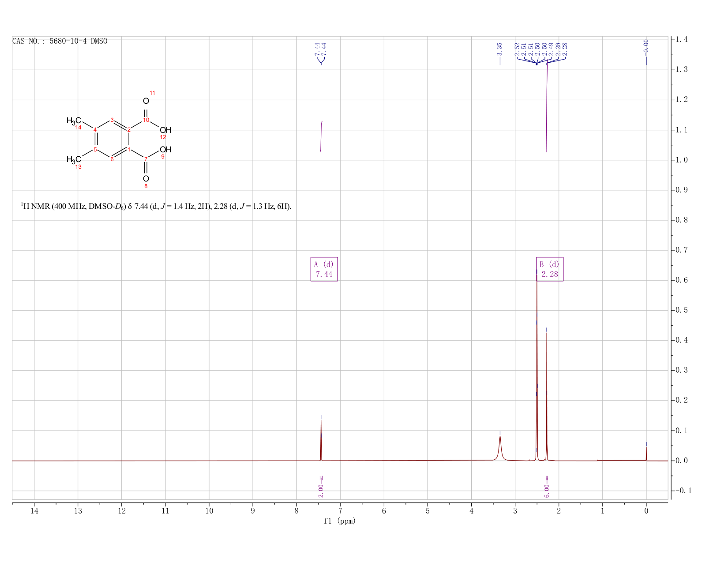Select the OH group numbered 9
Viewport: 728px width, 563px height.
coord(165,150)
